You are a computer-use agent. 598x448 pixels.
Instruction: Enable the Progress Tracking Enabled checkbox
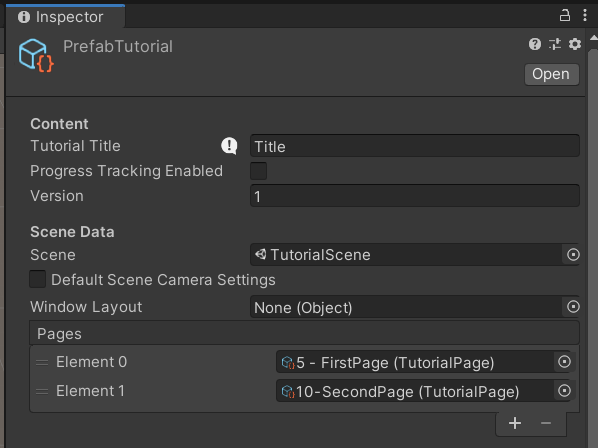tap(259, 171)
